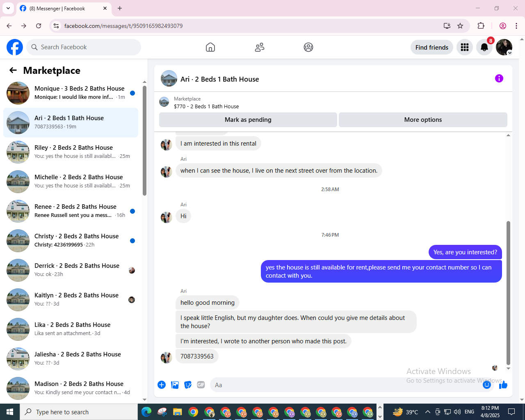525x420 pixels.
Task: Close the Messenger Facebook tab
Action: tap(105, 8)
